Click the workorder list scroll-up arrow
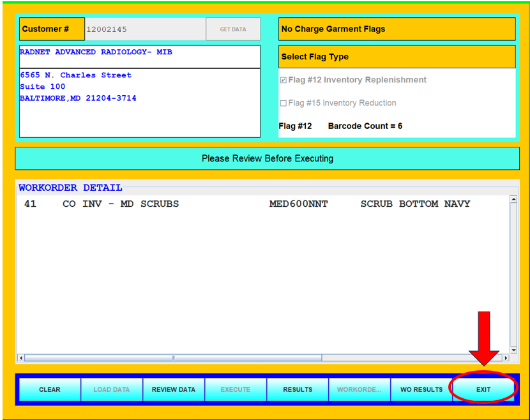This screenshot has height=420, width=530. [x=513, y=200]
